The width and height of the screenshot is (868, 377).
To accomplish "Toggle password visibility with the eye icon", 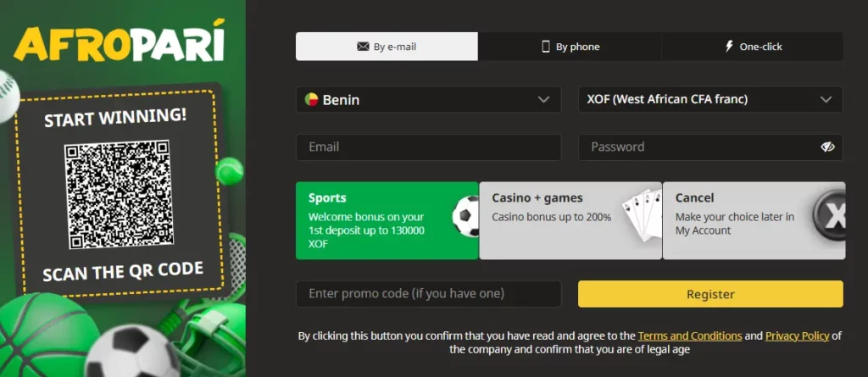I will click(x=827, y=147).
